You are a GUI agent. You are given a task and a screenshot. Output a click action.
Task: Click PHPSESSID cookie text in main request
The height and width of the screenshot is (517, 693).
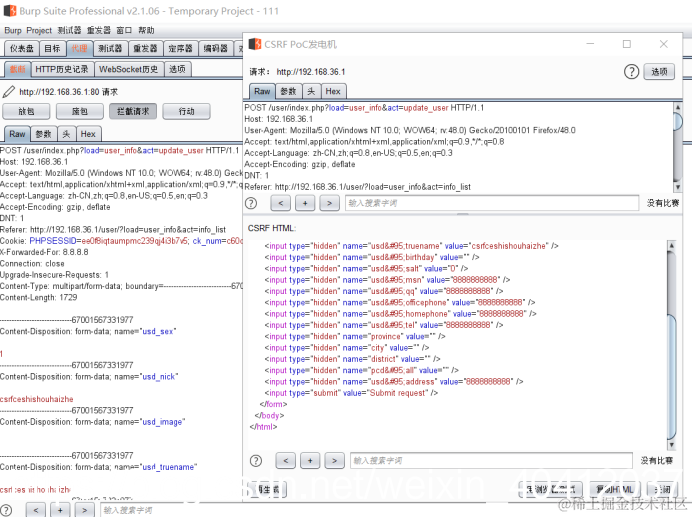pyautogui.click(x=53, y=241)
